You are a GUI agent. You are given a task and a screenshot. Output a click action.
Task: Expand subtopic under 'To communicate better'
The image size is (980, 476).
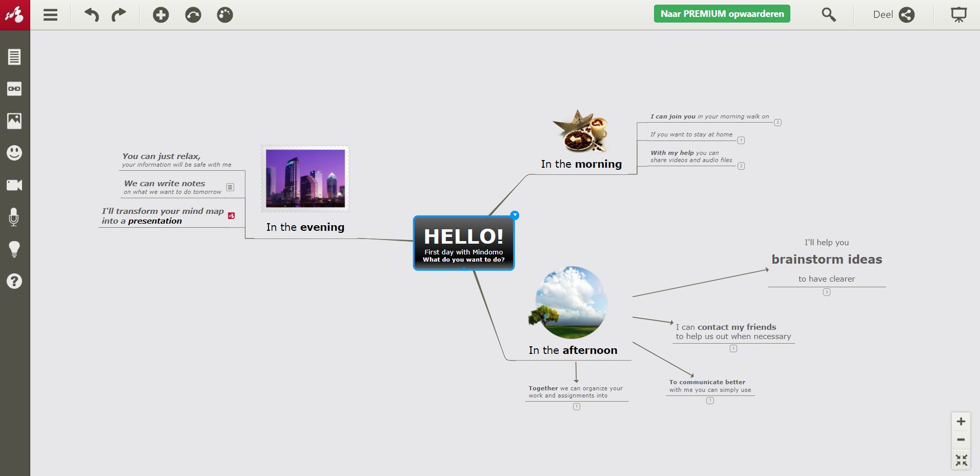pos(710,401)
